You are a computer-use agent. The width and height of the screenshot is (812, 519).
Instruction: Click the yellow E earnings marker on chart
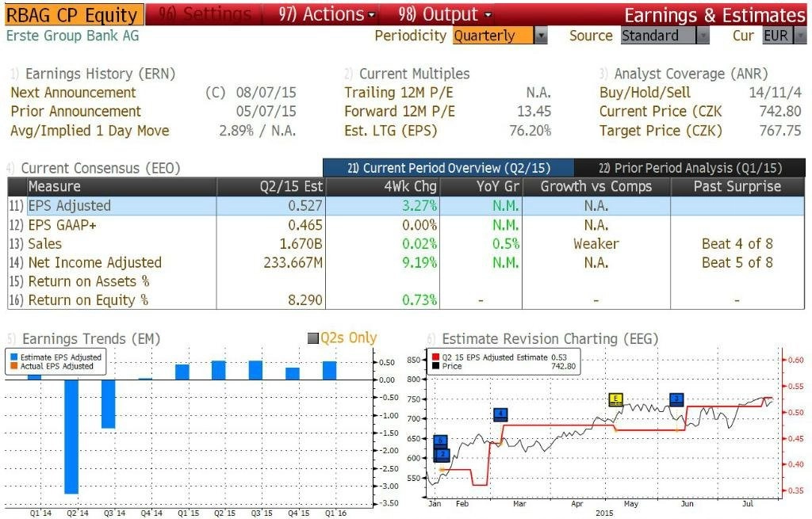(x=615, y=399)
